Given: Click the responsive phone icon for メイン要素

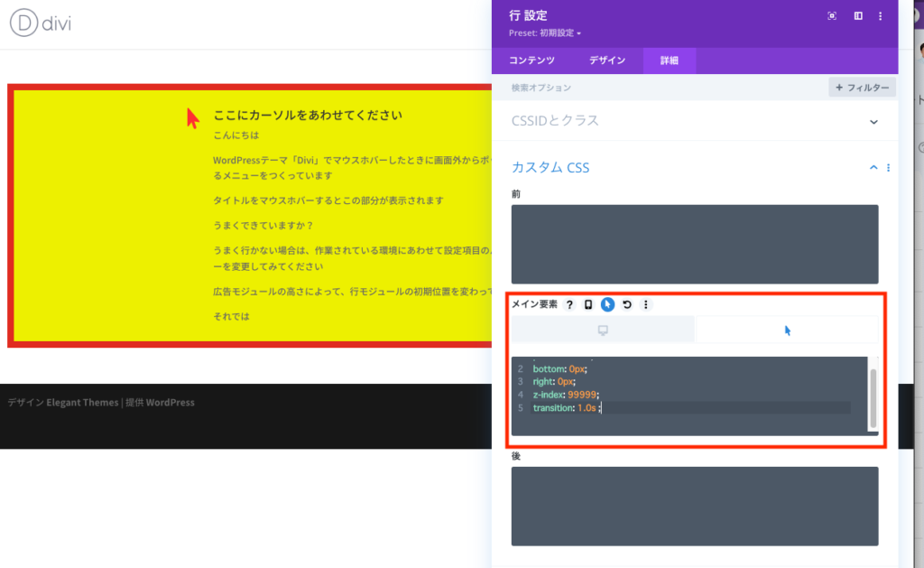Looking at the screenshot, I should [588, 305].
